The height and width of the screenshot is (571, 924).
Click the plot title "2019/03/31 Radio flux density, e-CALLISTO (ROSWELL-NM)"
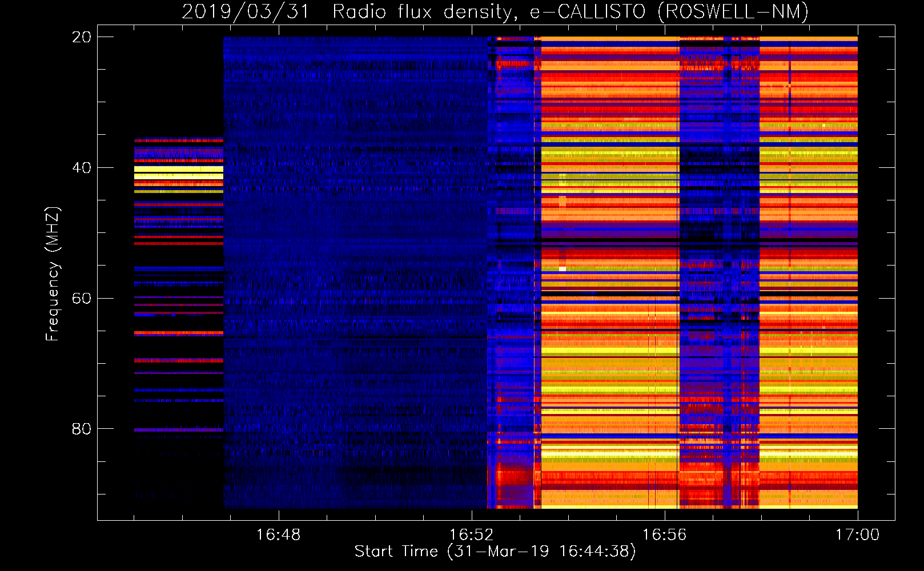coord(495,11)
